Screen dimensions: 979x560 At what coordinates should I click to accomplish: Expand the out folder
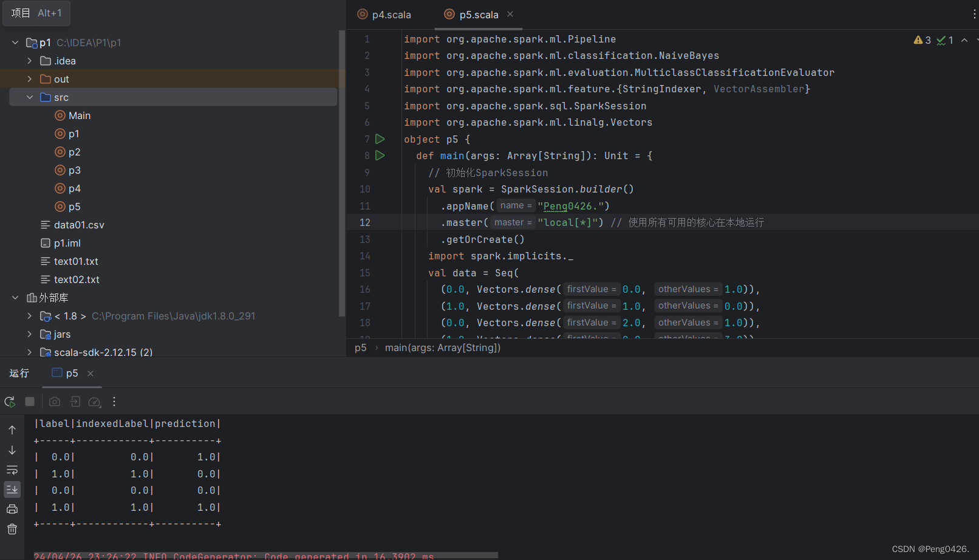30,79
